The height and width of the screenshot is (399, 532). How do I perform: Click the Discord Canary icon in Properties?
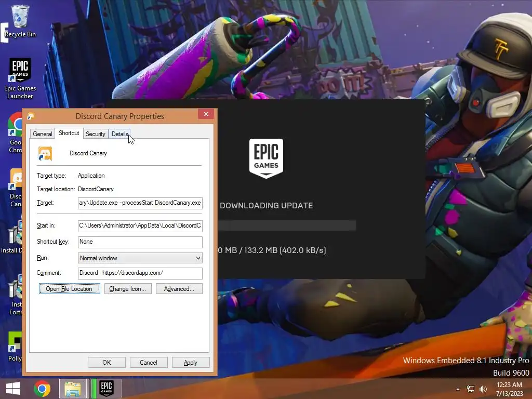[x=45, y=153]
